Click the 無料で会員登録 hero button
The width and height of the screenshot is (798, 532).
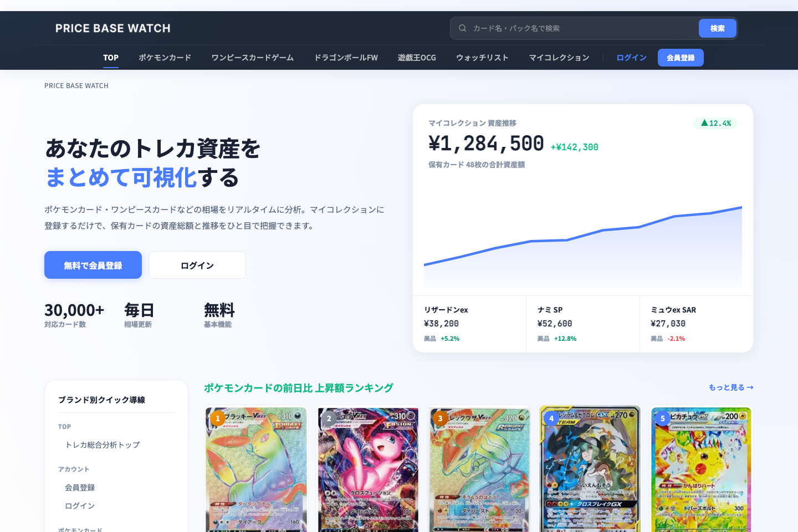click(x=93, y=265)
